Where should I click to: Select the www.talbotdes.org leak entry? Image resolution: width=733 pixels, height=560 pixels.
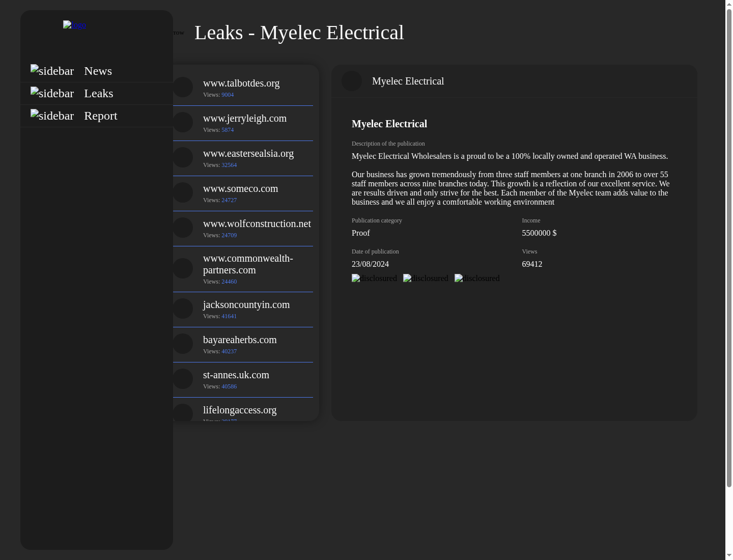[x=243, y=88]
